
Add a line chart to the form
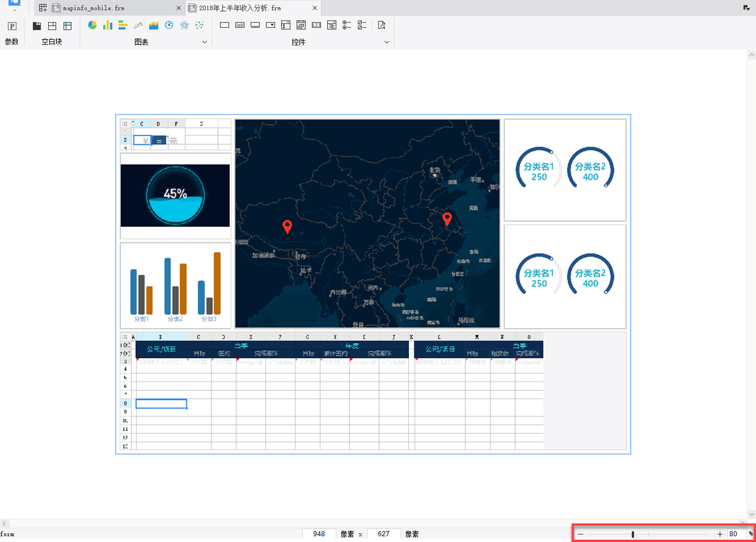[138, 25]
